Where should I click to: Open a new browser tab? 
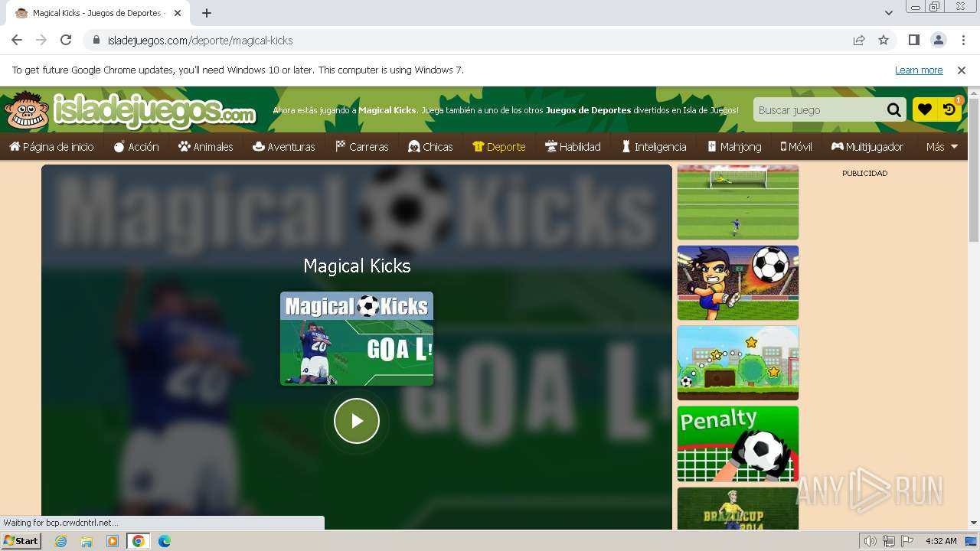(207, 13)
